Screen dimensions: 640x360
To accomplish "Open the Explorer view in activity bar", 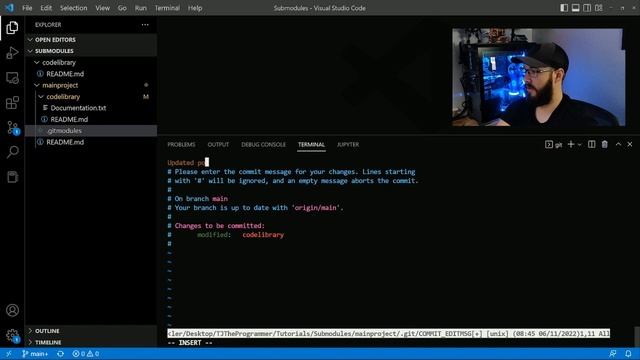I will click(12, 28).
